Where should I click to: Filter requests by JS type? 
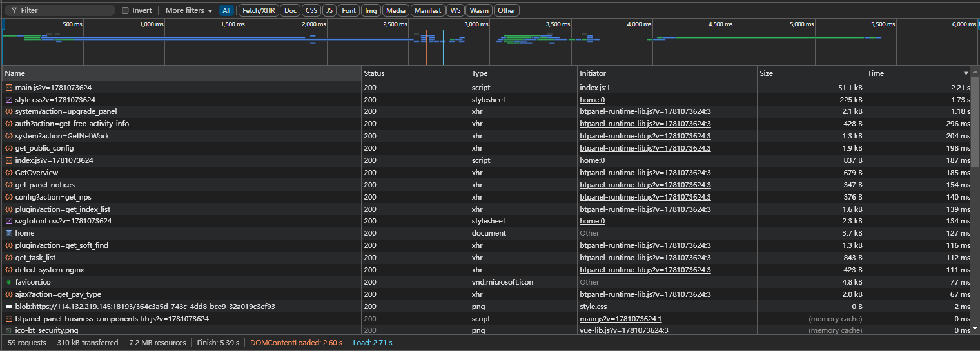[329, 10]
